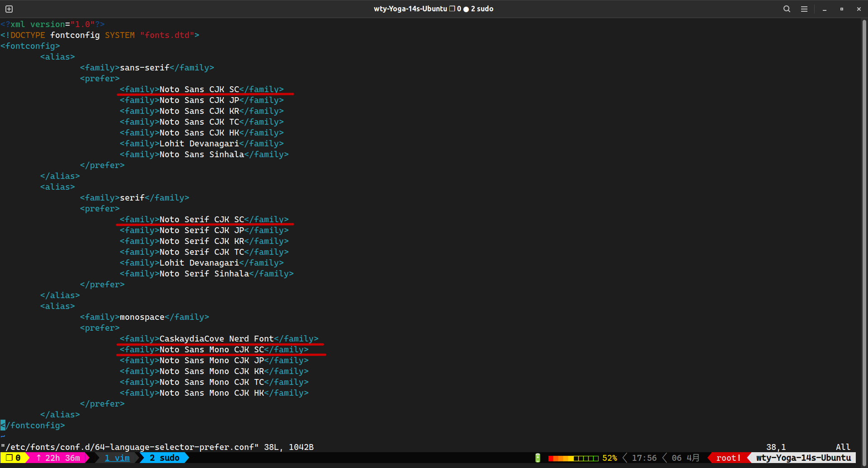This screenshot has width=868, height=468.
Task: Open a new terminal tab with the plus icon
Action: click(9, 9)
